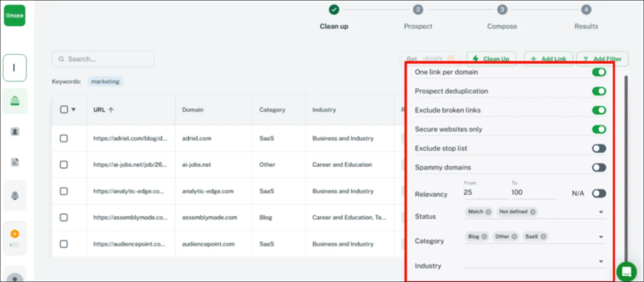Open the document sidebar icon
644x282 pixels.
[15, 162]
